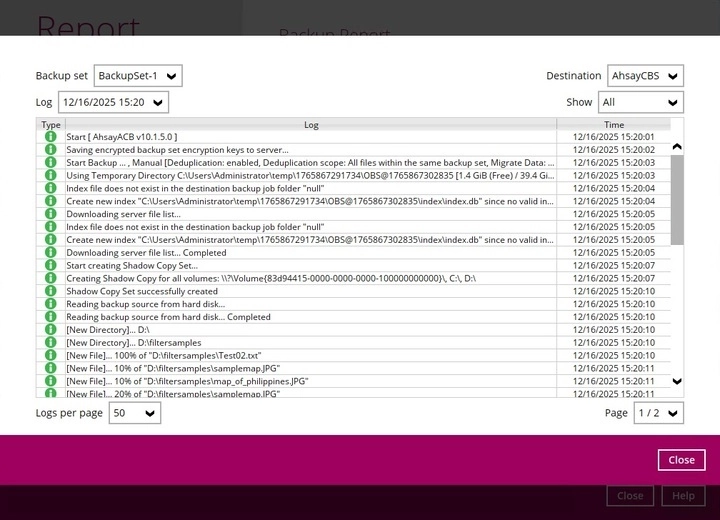Viewport: 720px width, 520px height.
Task: Click info icon for Using Temporary Directory row
Action: click(50, 175)
